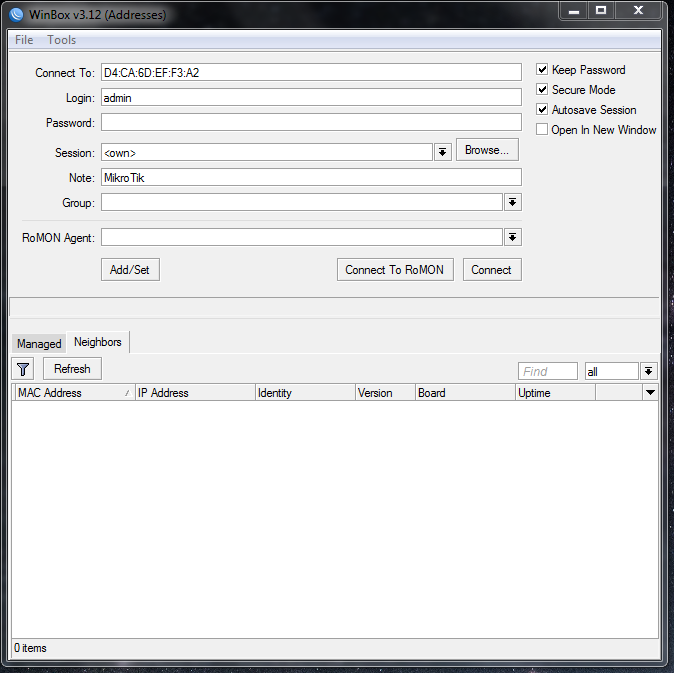Sort by MAC Address column header
Image resolution: width=674 pixels, height=673 pixels.
coord(74,392)
